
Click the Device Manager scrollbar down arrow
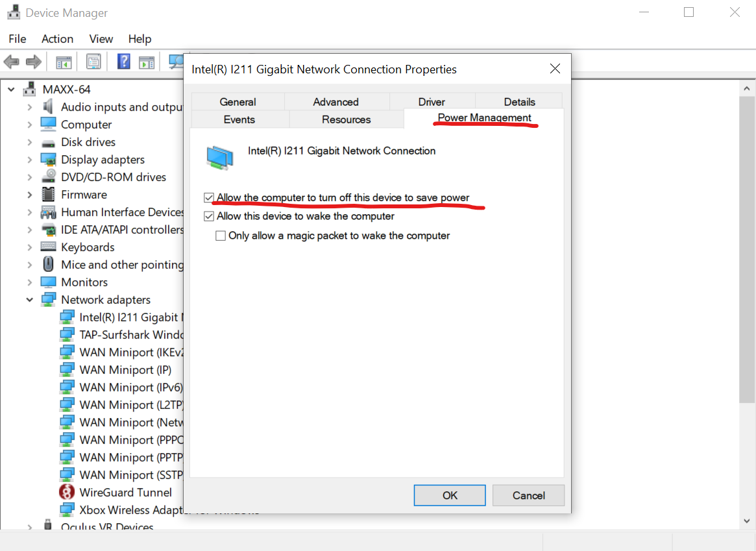[x=747, y=520]
